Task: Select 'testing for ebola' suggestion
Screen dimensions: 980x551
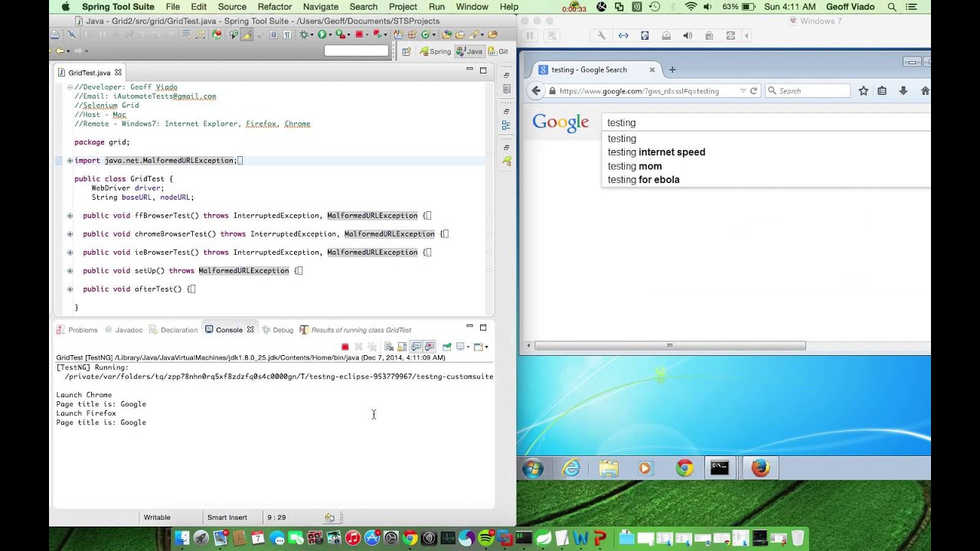Action: [643, 180]
